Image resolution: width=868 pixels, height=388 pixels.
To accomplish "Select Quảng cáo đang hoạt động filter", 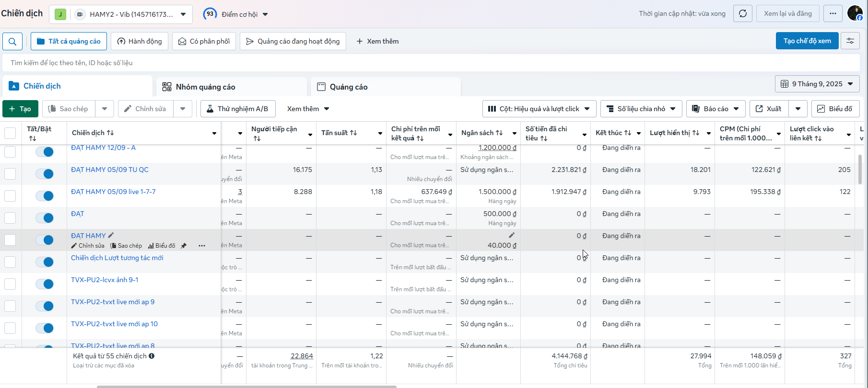I will [293, 41].
